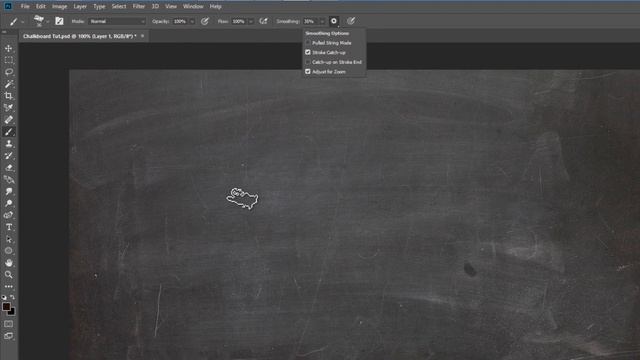Uncheck Adjust for Zoom option
640x360 pixels.
click(x=308, y=71)
